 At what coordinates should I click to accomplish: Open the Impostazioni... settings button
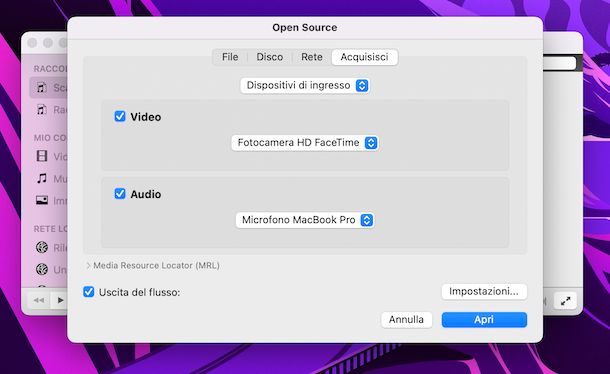(x=484, y=291)
